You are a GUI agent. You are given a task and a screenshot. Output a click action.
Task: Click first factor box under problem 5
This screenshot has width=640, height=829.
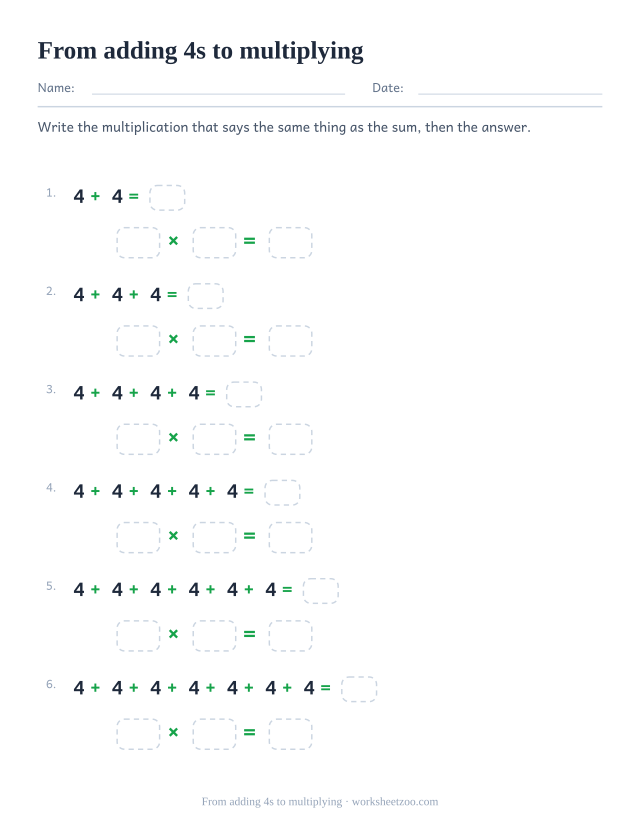(x=138, y=636)
